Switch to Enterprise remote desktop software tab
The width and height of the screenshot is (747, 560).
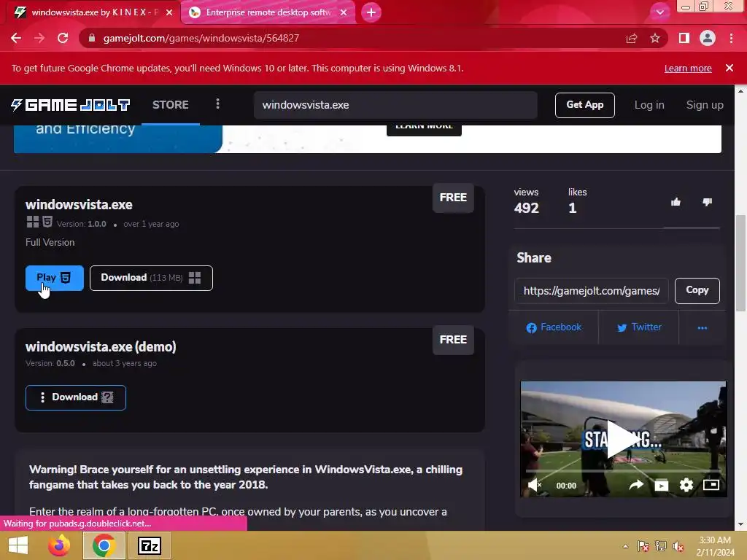pos(268,12)
